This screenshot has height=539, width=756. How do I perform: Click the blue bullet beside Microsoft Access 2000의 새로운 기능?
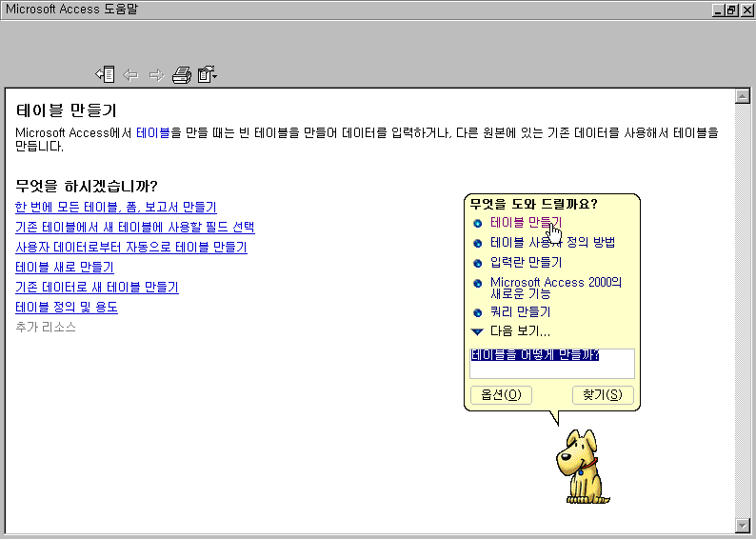coord(477,283)
